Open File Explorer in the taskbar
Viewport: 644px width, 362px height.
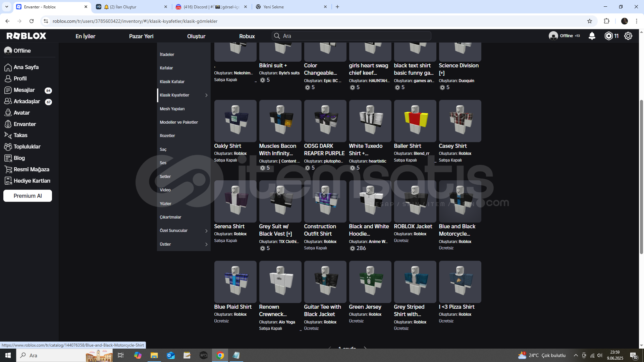pyautogui.click(x=154, y=355)
